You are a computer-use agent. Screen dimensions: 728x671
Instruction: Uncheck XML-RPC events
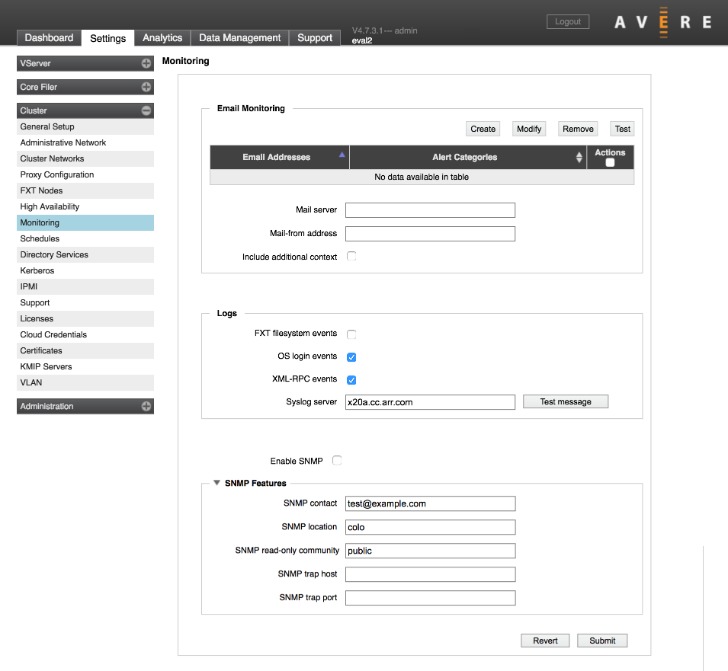pos(351,380)
